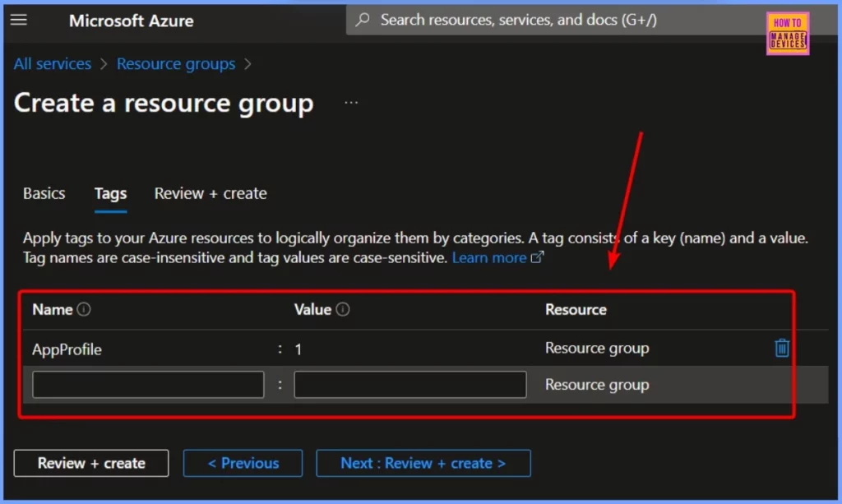Click the search magnifier icon
The height and width of the screenshot is (504, 842).
pos(363,20)
